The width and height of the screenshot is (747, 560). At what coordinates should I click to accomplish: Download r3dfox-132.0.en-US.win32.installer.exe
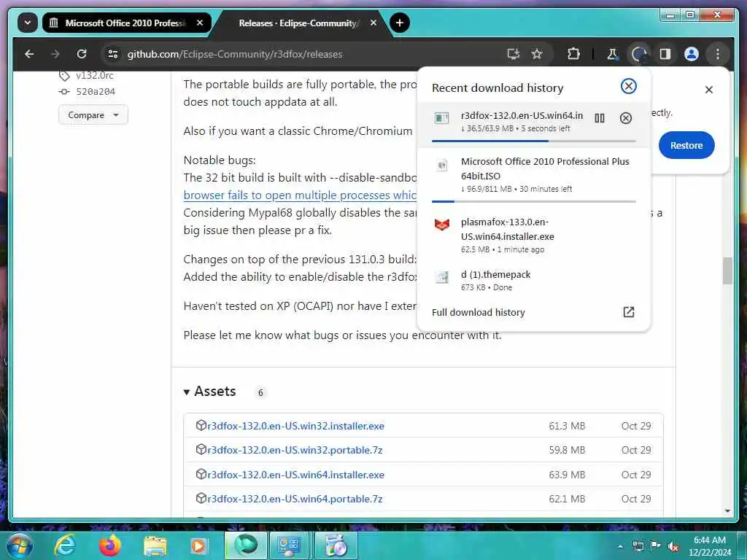pos(296,426)
